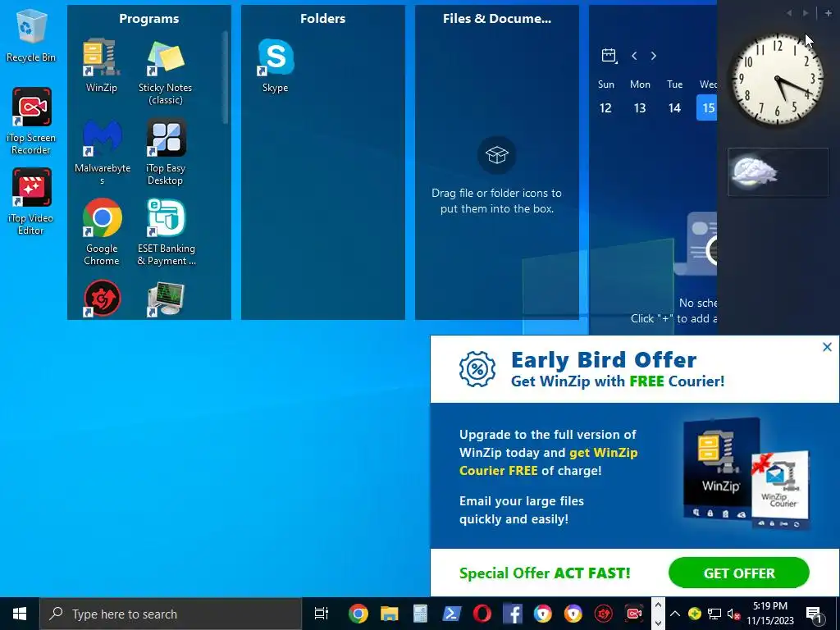Open the Skype shortcut in Folders box
Image resolution: width=840 pixels, height=630 pixels.
pyautogui.click(x=276, y=65)
